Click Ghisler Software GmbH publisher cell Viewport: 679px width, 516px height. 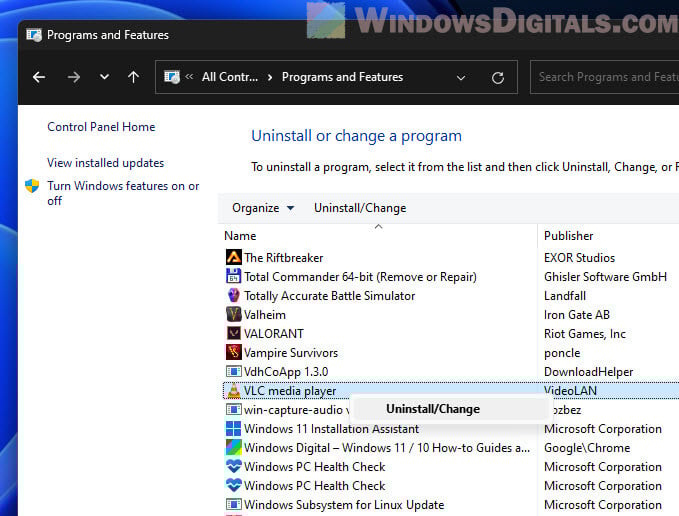tap(605, 277)
